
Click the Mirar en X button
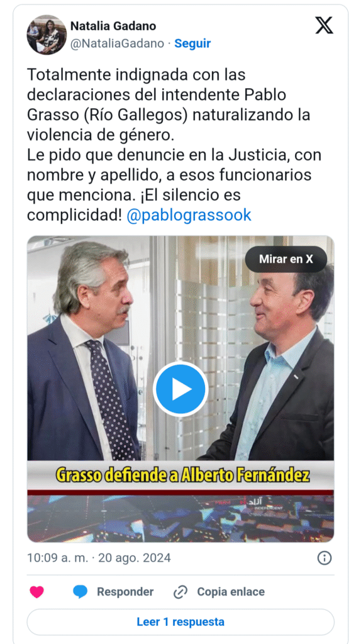point(286,259)
